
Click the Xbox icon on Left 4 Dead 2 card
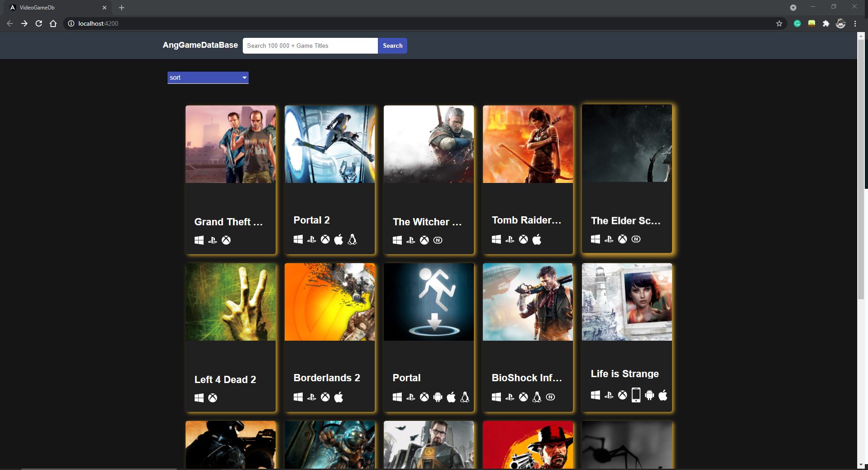[x=213, y=398]
